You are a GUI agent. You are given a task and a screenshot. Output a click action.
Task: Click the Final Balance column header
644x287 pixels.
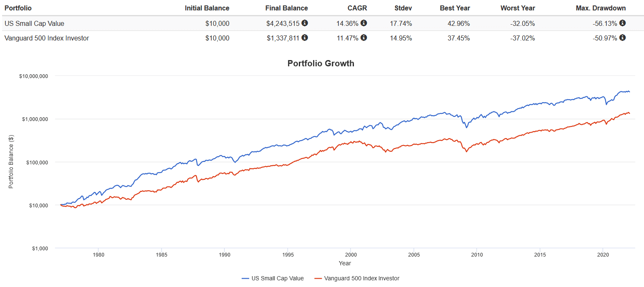pos(286,8)
